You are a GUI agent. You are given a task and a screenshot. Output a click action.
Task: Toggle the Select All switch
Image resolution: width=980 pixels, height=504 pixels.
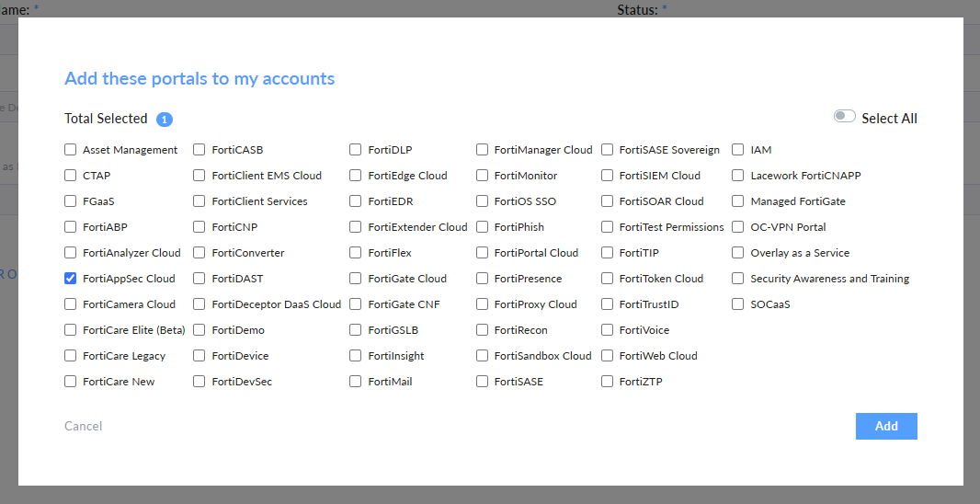coord(844,117)
